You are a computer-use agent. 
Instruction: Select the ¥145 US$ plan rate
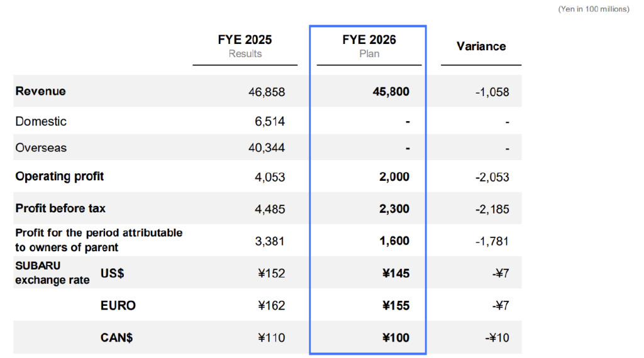point(396,273)
